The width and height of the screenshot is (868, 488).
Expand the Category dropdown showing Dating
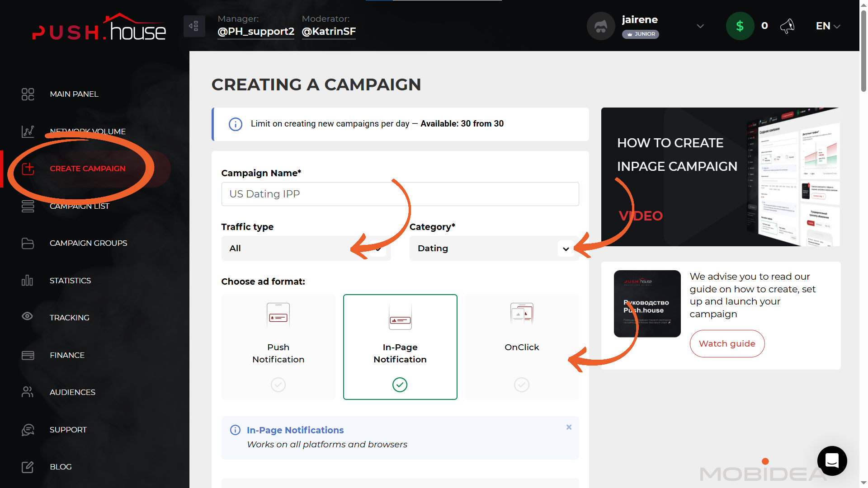point(494,248)
